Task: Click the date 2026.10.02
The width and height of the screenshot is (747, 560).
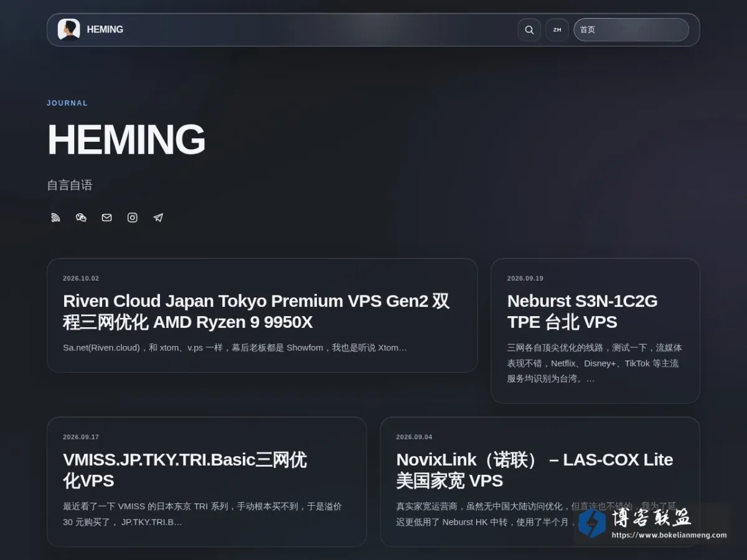Action: click(81, 278)
